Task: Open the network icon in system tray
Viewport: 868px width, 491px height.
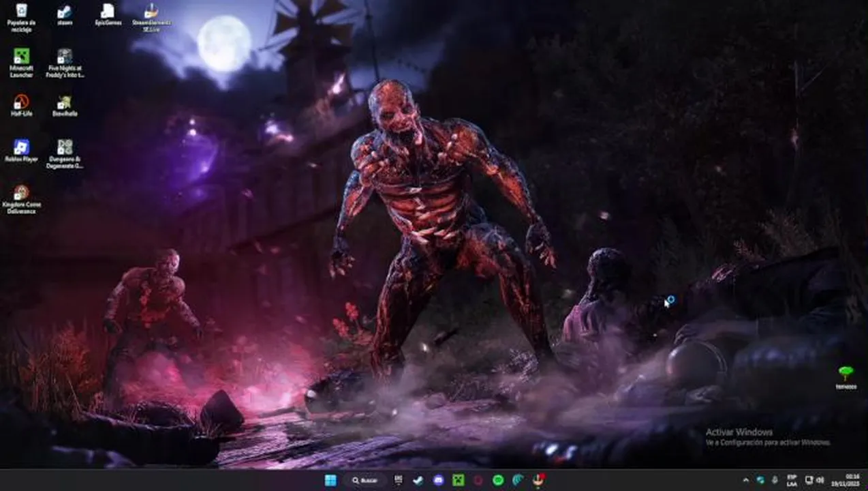Action: click(809, 480)
